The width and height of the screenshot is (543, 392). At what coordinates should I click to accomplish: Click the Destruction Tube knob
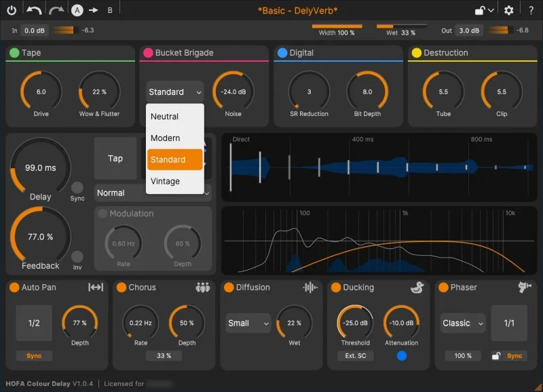[443, 92]
